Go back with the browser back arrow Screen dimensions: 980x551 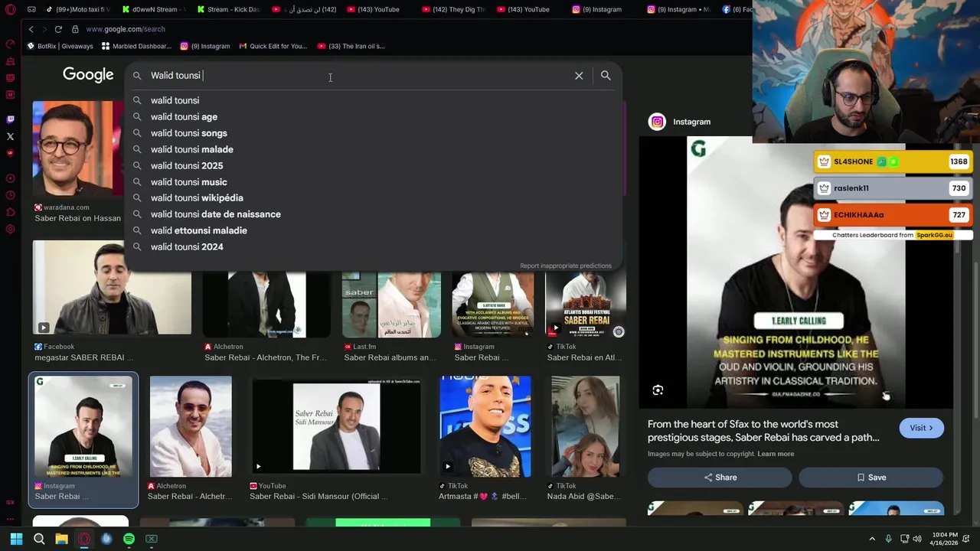[x=31, y=29]
